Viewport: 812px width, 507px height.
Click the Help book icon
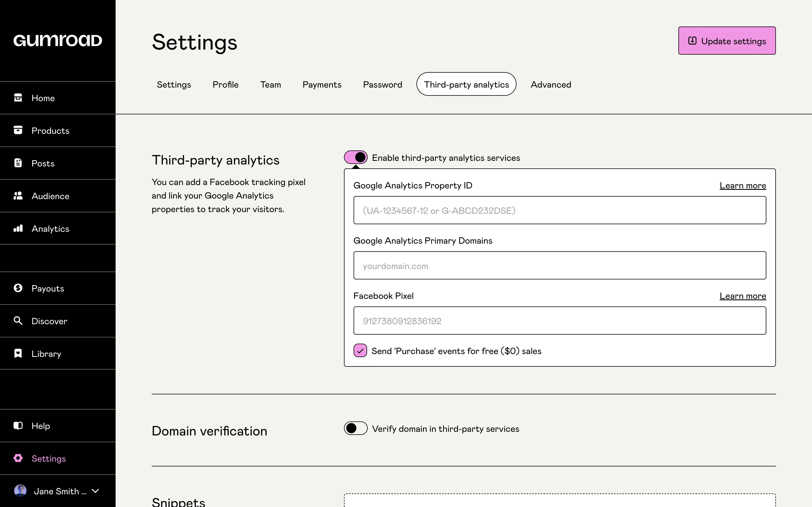[x=18, y=426]
